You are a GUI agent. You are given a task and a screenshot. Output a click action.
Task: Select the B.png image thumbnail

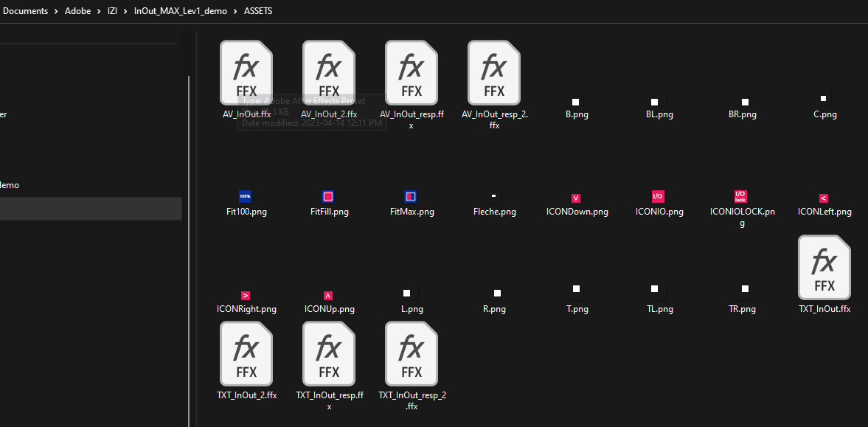pyautogui.click(x=577, y=100)
